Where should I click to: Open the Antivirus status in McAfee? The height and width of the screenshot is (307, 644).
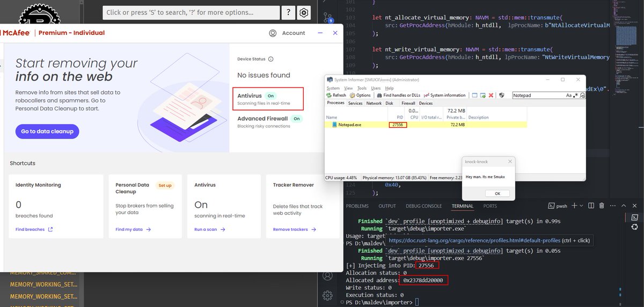point(268,99)
